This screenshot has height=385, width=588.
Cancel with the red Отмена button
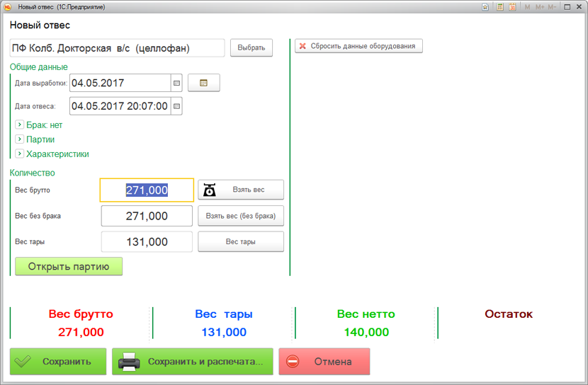[x=324, y=362]
